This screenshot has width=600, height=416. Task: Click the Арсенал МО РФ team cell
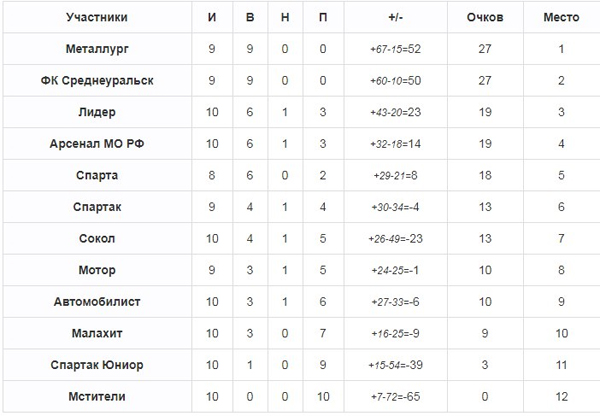point(97,144)
